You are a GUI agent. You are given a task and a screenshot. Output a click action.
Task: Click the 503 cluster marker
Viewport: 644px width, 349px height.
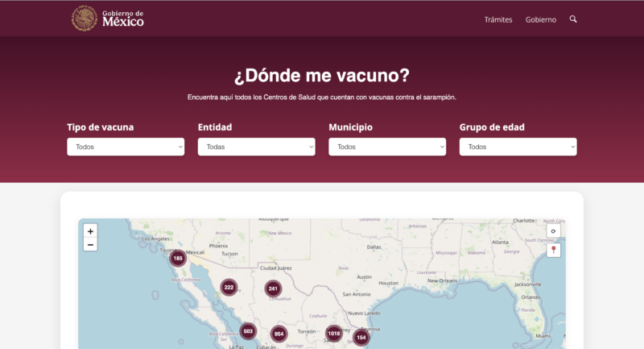(248, 331)
